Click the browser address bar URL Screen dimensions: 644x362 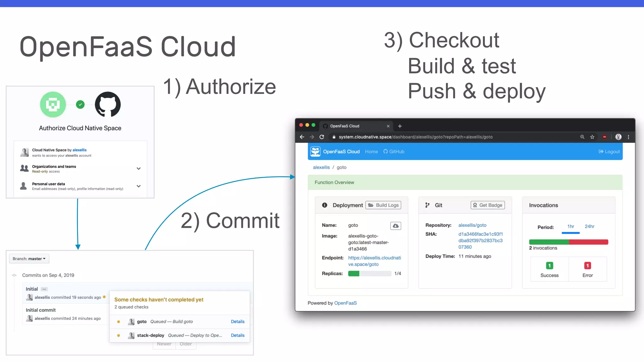(416, 137)
